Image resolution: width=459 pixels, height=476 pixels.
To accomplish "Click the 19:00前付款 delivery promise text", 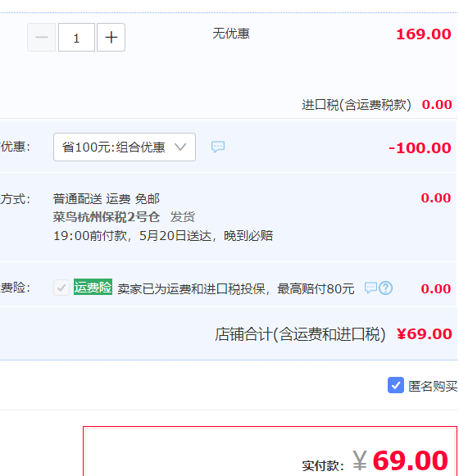I will pos(90,236).
